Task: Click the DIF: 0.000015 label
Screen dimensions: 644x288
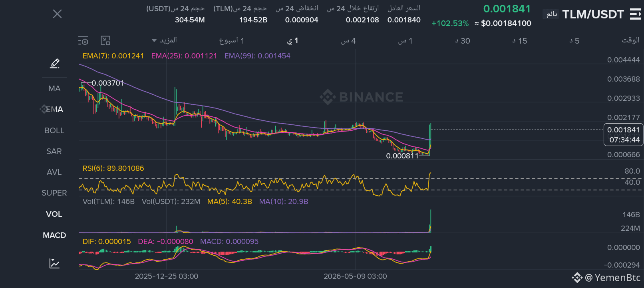Action: pyautogui.click(x=107, y=242)
